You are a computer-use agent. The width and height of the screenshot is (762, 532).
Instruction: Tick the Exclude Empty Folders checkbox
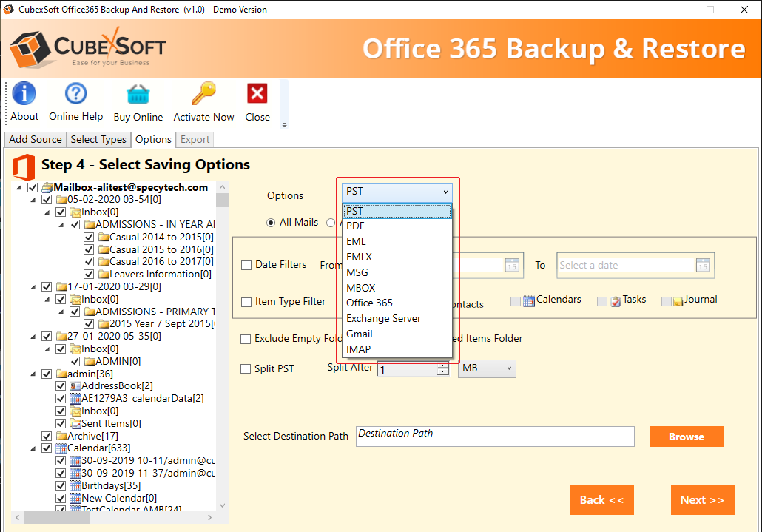[x=246, y=339]
